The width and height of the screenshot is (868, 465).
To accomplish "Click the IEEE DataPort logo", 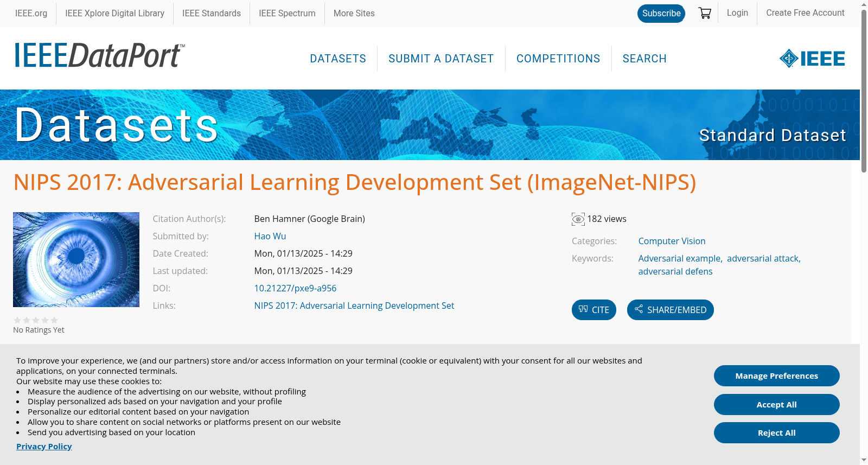I will point(99,55).
